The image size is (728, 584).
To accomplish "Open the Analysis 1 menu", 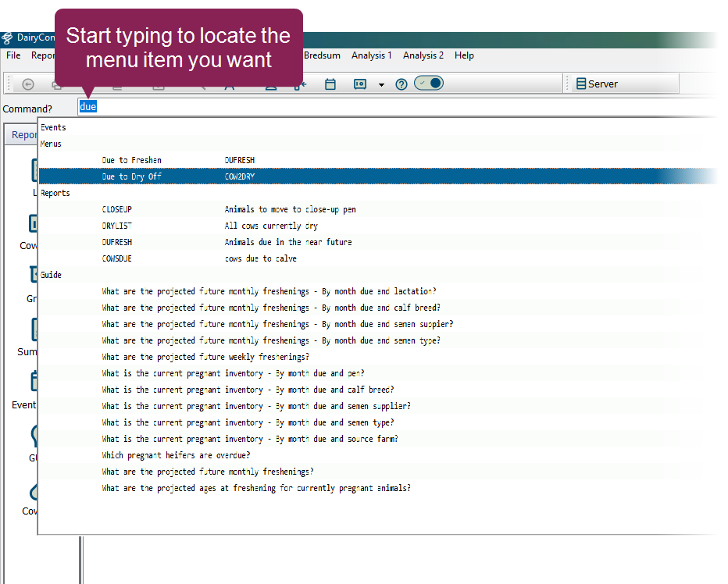I will [372, 55].
